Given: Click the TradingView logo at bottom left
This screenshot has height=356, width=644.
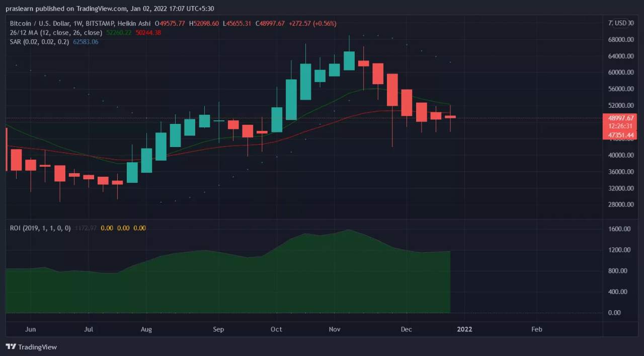Looking at the screenshot, I should [x=31, y=347].
